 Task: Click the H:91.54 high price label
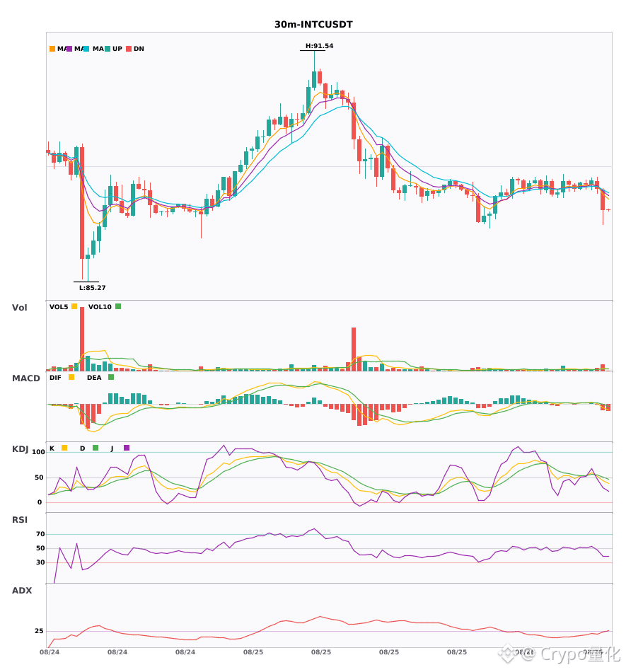click(x=319, y=46)
